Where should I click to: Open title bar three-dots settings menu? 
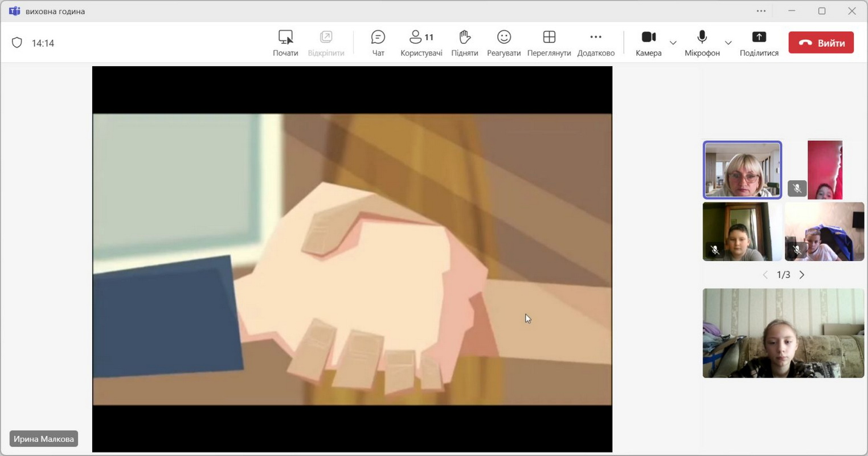tap(761, 11)
